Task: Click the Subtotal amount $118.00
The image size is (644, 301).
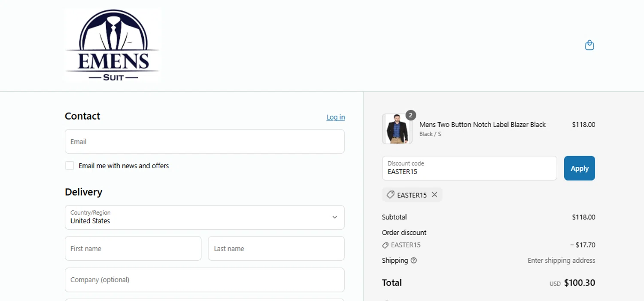Action: (583, 217)
